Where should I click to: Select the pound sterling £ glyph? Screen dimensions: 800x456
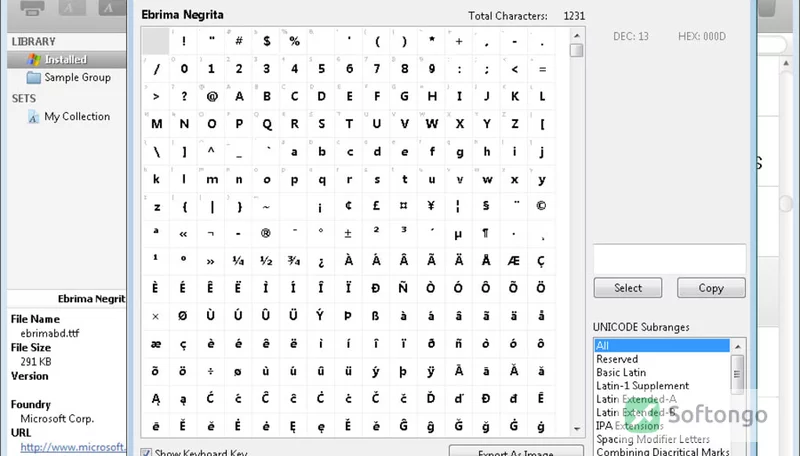point(377,206)
